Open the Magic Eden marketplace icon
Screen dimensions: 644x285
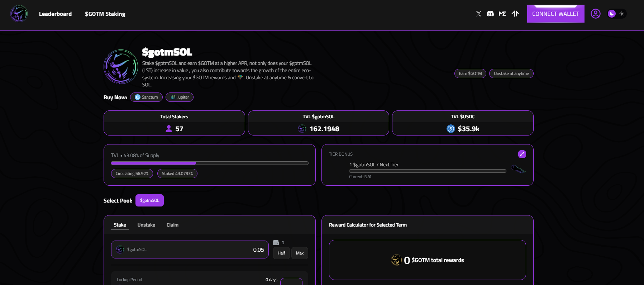coord(502,14)
